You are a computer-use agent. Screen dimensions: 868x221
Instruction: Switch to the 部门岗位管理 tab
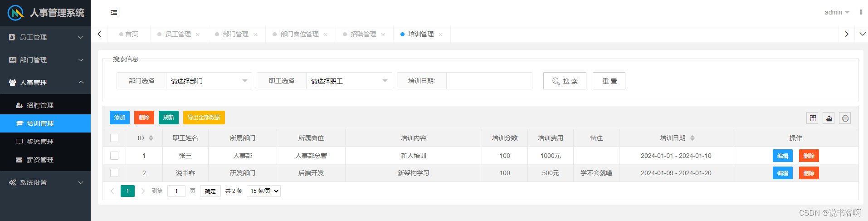(299, 34)
